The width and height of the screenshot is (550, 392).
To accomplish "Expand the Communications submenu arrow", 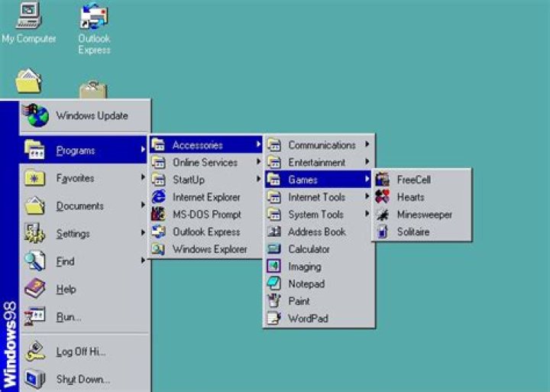I will [367, 144].
